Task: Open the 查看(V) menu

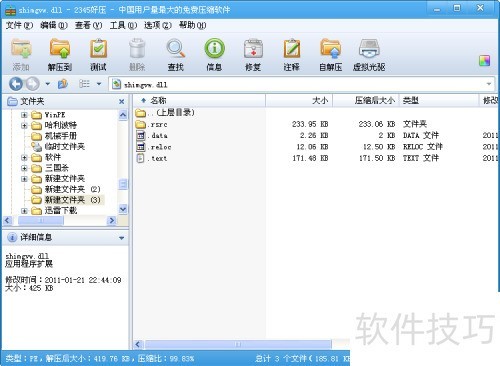Action: point(88,25)
